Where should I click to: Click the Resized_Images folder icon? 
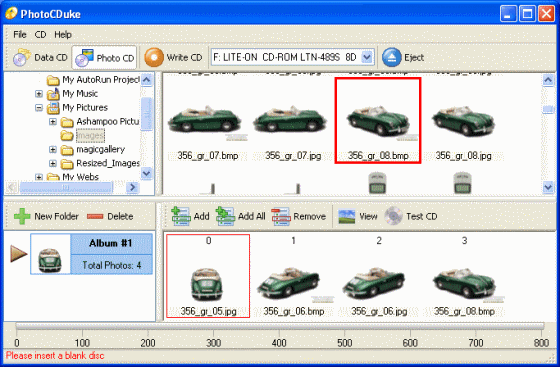(67, 164)
